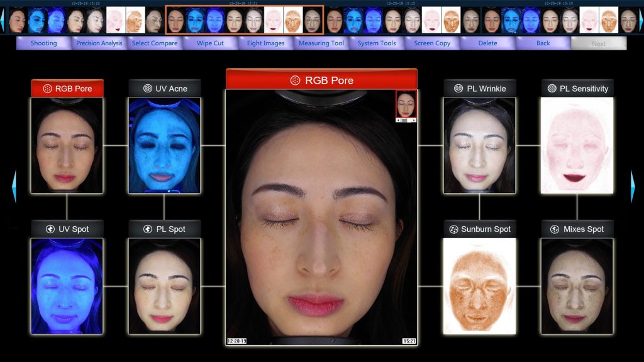Select the UV Acne face image
Viewport: 644px width, 362px height.
point(164,145)
